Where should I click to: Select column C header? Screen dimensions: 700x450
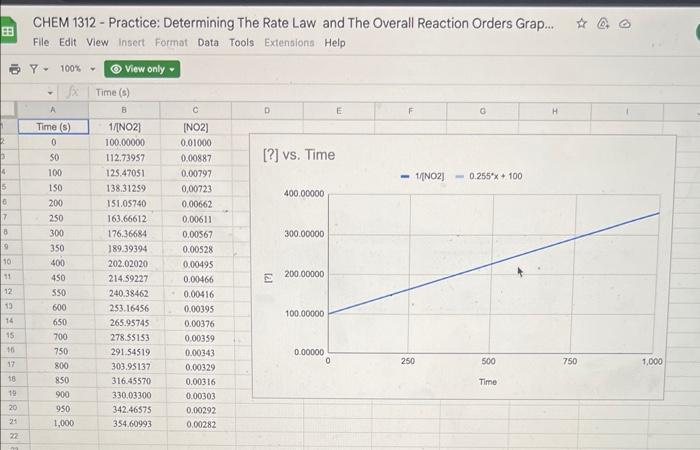pos(196,110)
